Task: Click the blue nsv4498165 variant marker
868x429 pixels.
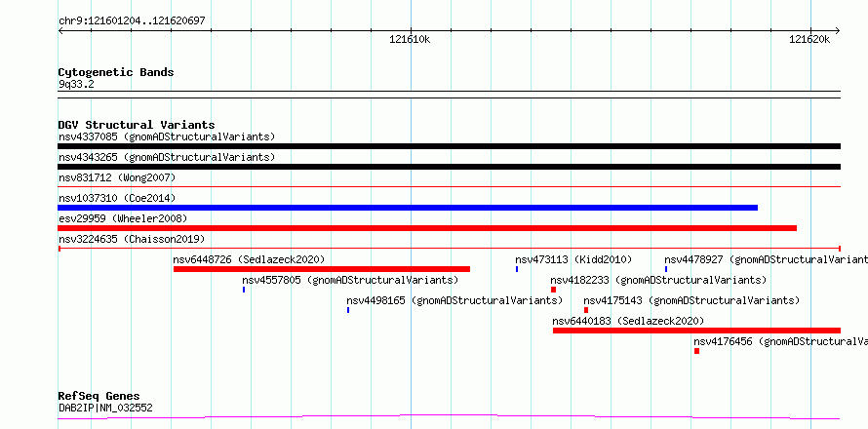Action: click(348, 310)
